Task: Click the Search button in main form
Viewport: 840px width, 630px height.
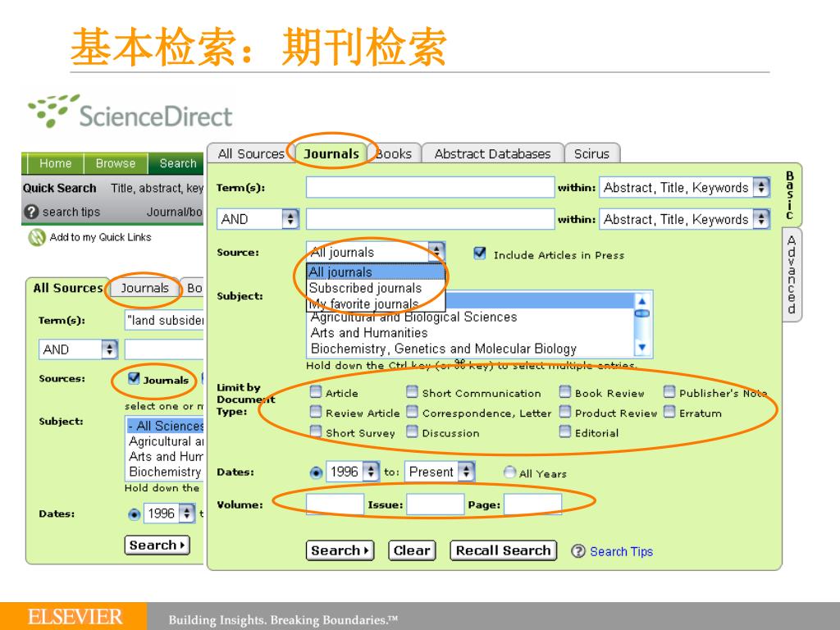Action: pos(340,550)
